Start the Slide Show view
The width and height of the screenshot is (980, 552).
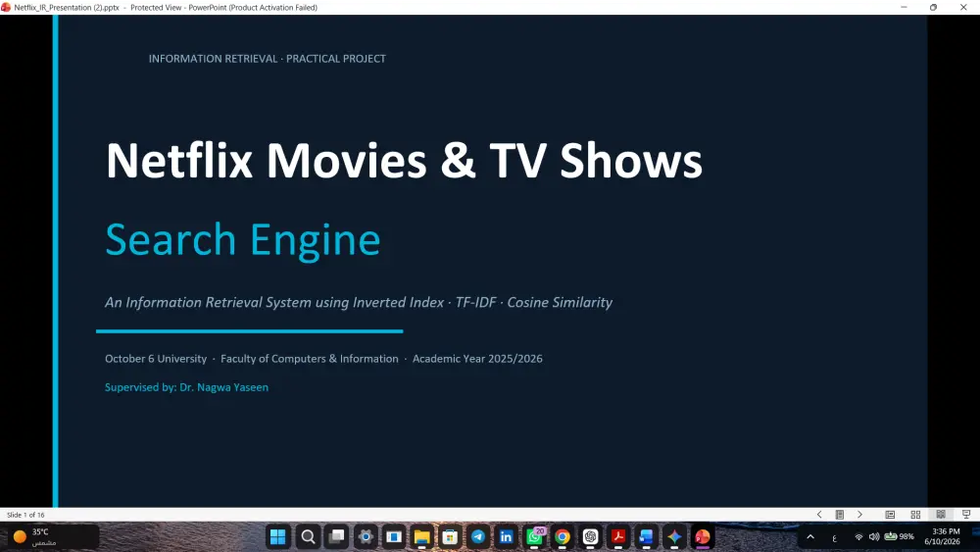click(x=966, y=515)
